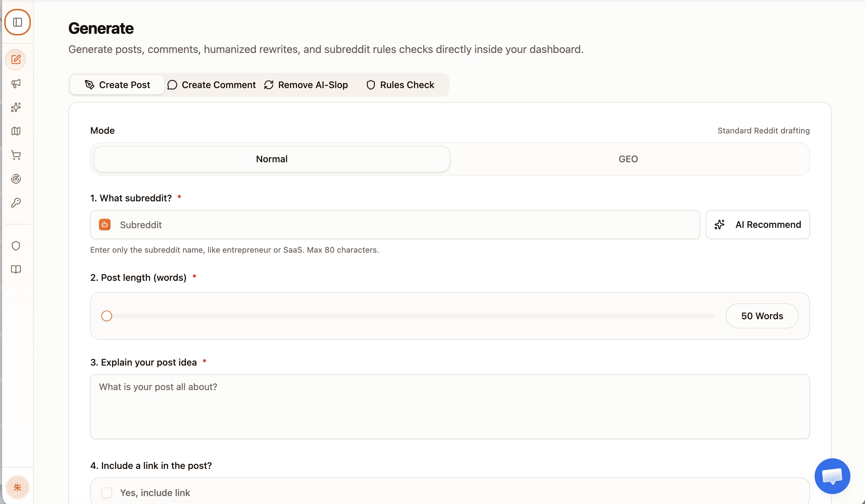The width and height of the screenshot is (865, 504).
Task: Open the open-book sidebar icon
Action: point(16,270)
